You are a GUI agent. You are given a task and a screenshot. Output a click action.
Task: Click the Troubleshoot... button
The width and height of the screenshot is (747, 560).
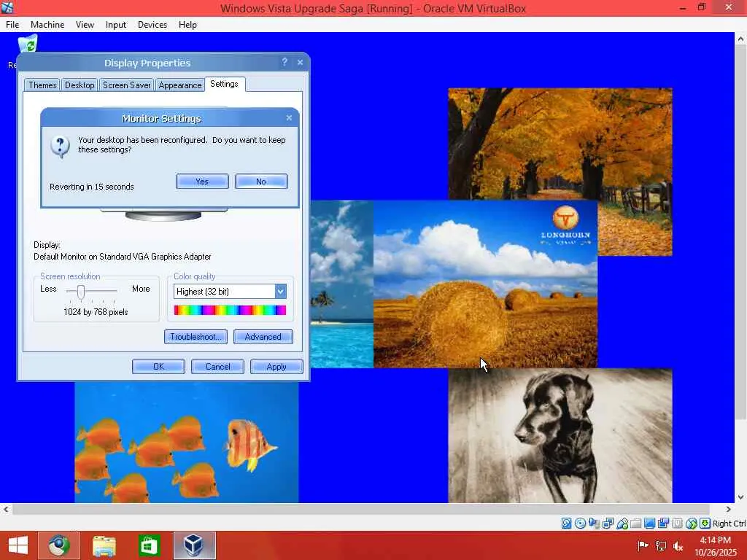point(196,337)
